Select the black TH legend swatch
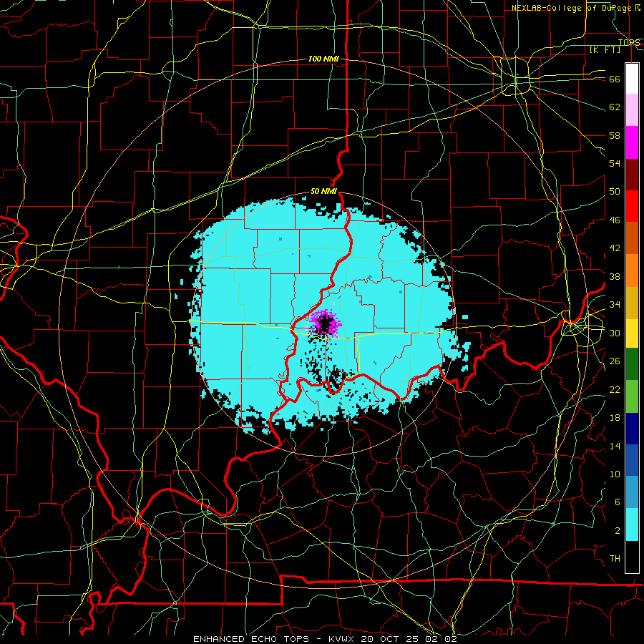Image resolution: width=644 pixels, height=644 pixels. click(632, 557)
